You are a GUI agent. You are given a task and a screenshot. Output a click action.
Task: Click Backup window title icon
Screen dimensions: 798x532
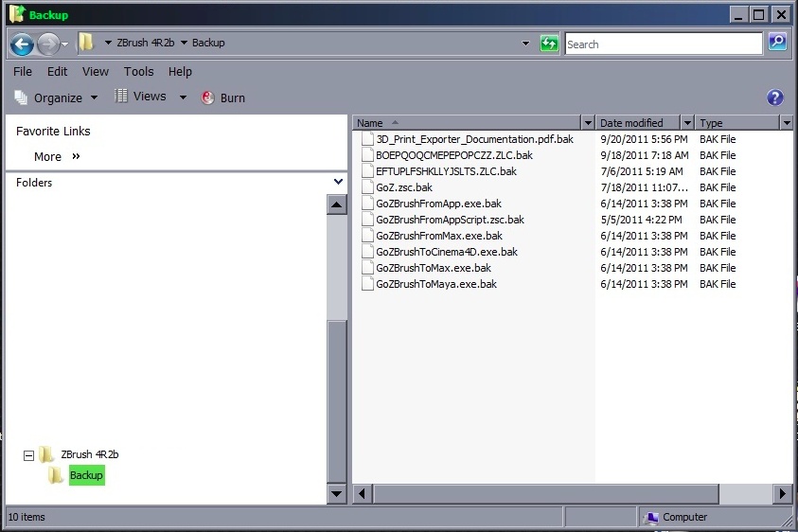pyautogui.click(x=17, y=14)
